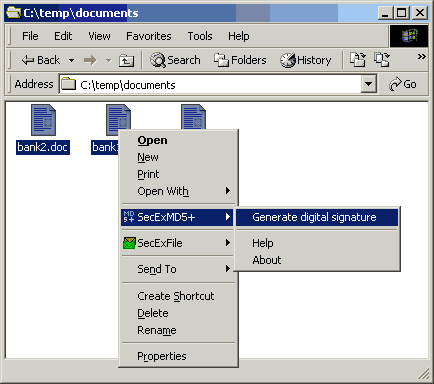The width and height of the screenshot is (434, 384).
Task: Select the third document file icon
Action: point(193,117)
